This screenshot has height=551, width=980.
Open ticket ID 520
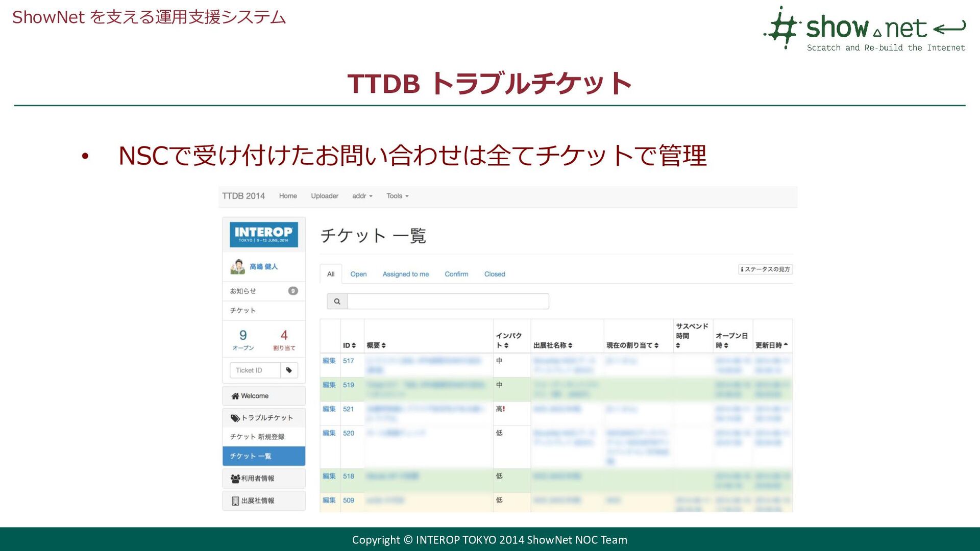click(x=349, y=433)
